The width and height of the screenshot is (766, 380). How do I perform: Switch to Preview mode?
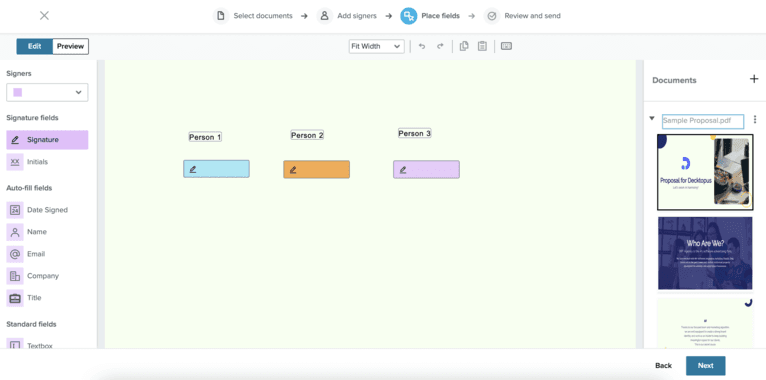coord(70,46)
